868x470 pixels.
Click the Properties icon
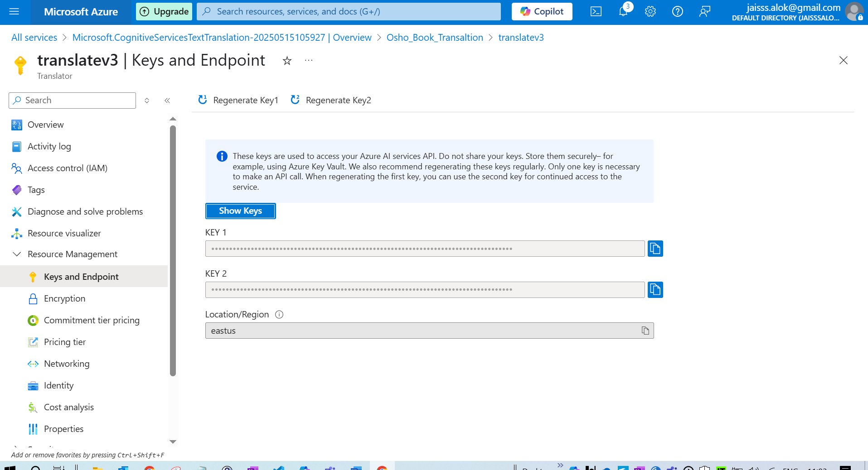33,429
